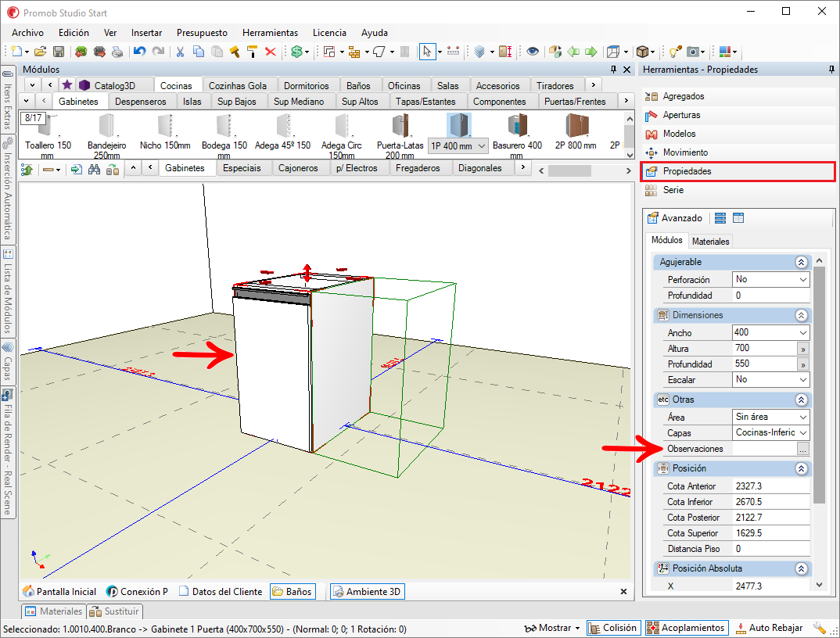
Task: Close the Módulos panel
Action: coord(626,70)
